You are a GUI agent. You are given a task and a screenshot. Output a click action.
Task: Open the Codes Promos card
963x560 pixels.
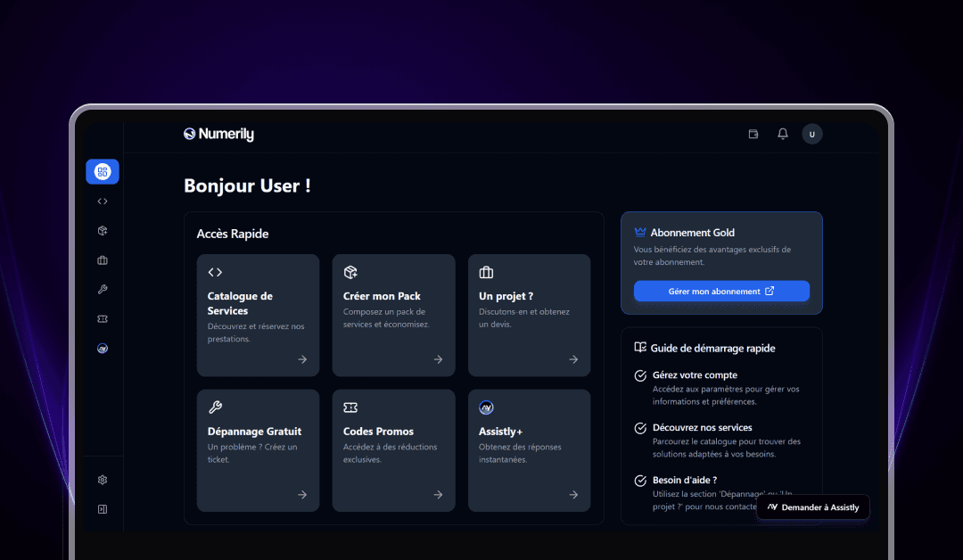click(x=394, y=450)
